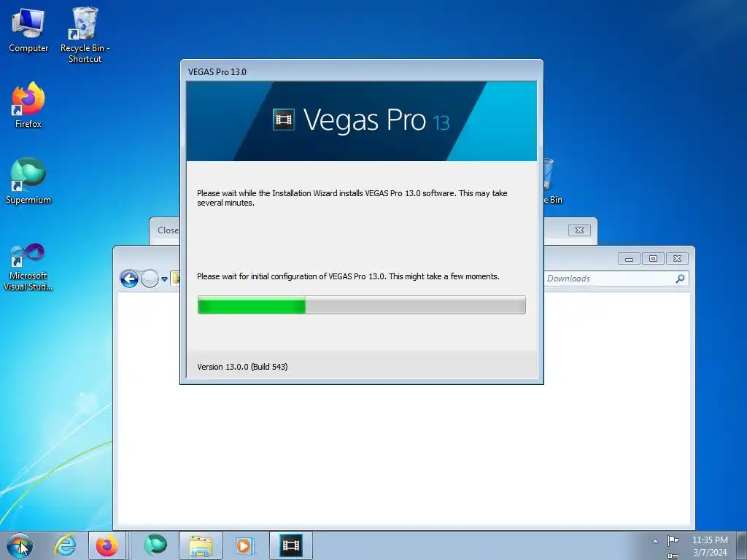
Task: Open Windows Media Player from the taskbar
Action: tap(244, 545)
